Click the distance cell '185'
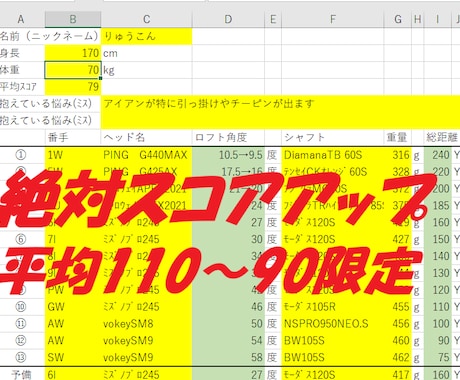 coord(437,205)
